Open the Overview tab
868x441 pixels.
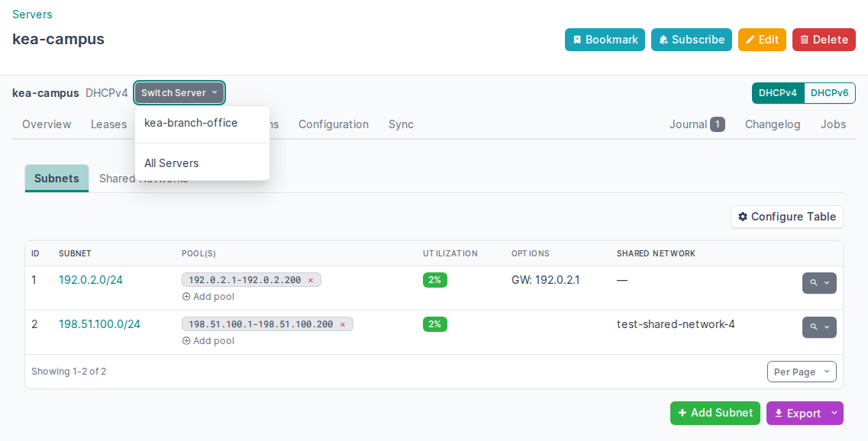[x=47, y=124]
